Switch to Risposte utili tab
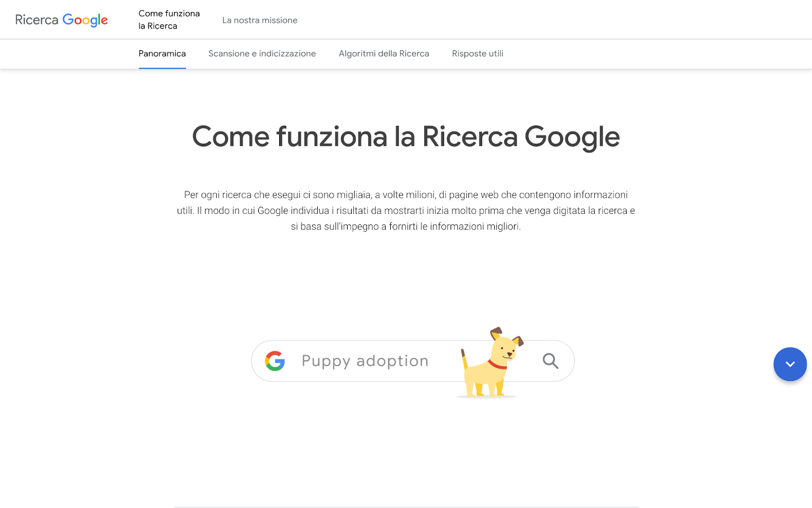Screen dimensions: 812x508 [x=478, y=54]
